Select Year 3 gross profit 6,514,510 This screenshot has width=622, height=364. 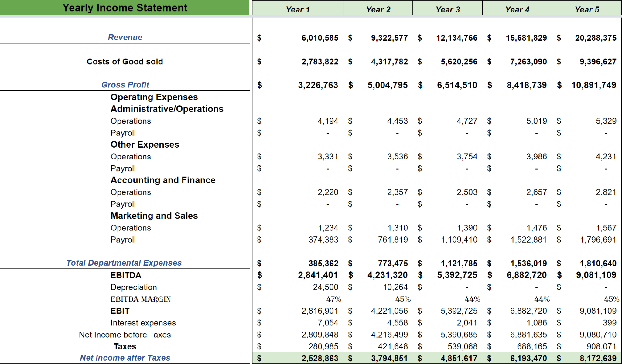457,85
